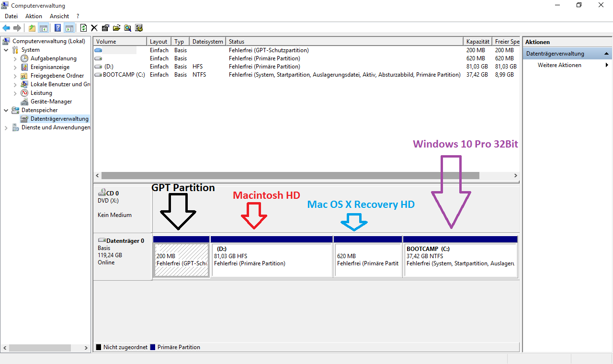Select the System tools icon in tree
Viewport: 613px width, 364px height.
point(16,50)
